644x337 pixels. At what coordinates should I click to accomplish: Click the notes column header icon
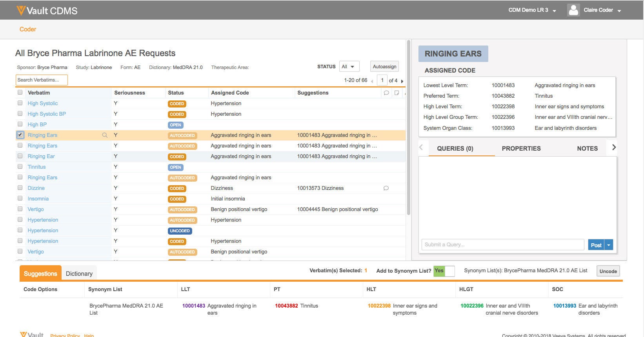click(397, 93)
